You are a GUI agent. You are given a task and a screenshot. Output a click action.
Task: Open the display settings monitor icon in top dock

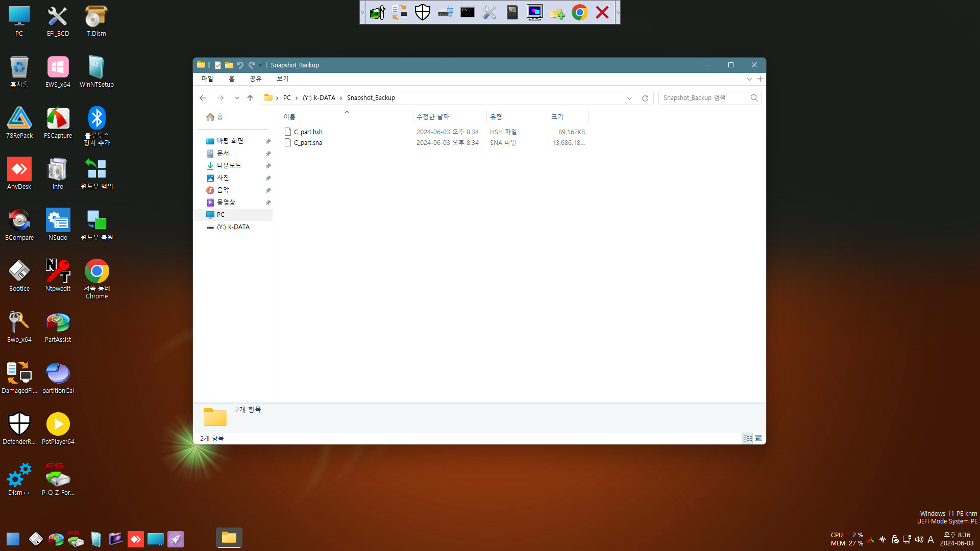point(535,12)
